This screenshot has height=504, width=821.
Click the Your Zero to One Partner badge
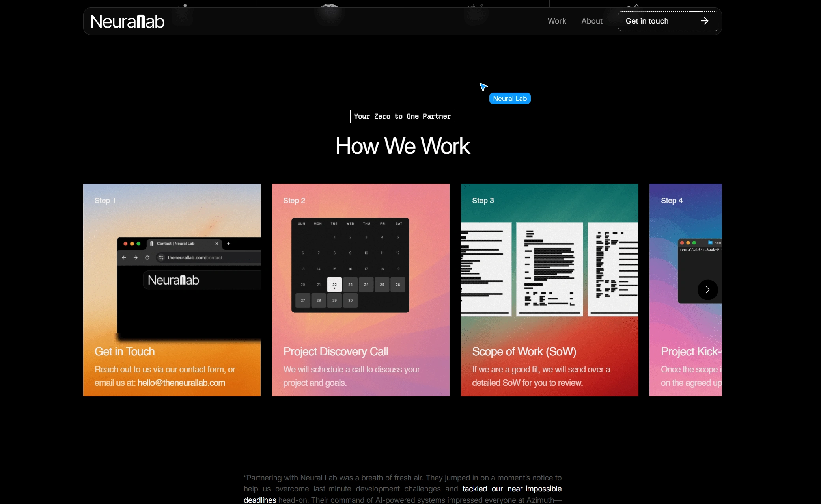tap(402, 116)
